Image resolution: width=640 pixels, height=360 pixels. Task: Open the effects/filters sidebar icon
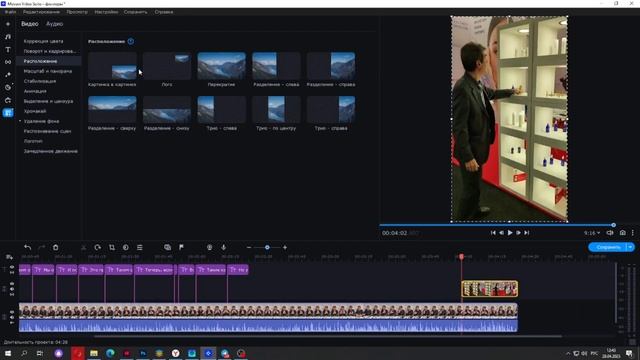8,75
